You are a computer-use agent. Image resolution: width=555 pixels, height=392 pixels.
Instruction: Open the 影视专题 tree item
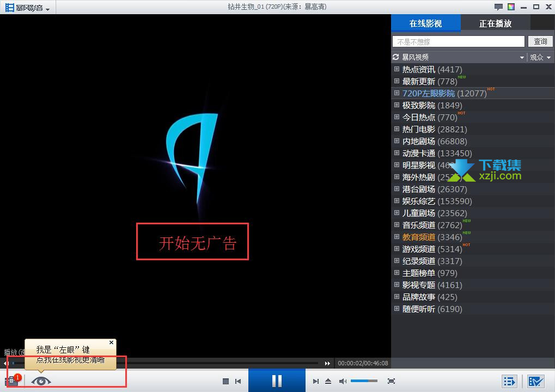[432, 285]
